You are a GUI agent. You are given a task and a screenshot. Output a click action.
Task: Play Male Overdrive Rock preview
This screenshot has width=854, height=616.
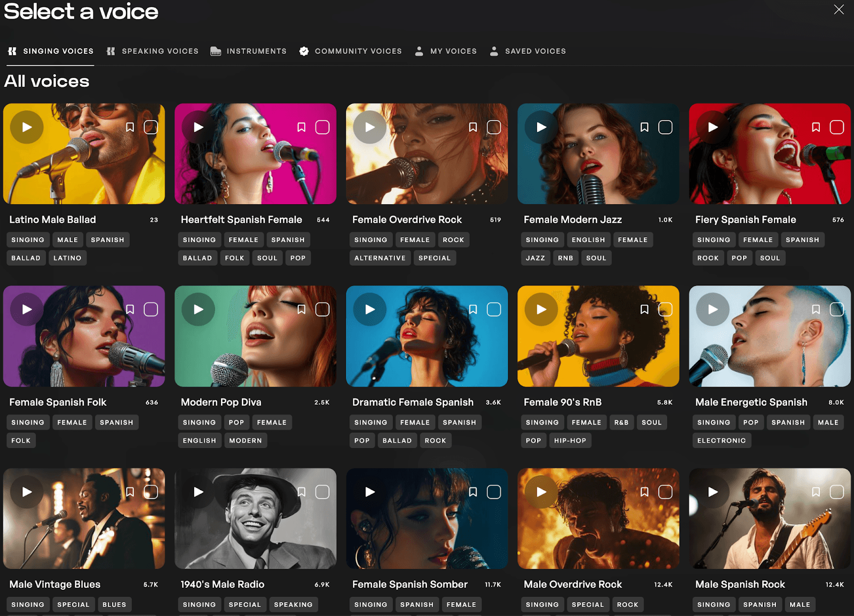(541, 492)
